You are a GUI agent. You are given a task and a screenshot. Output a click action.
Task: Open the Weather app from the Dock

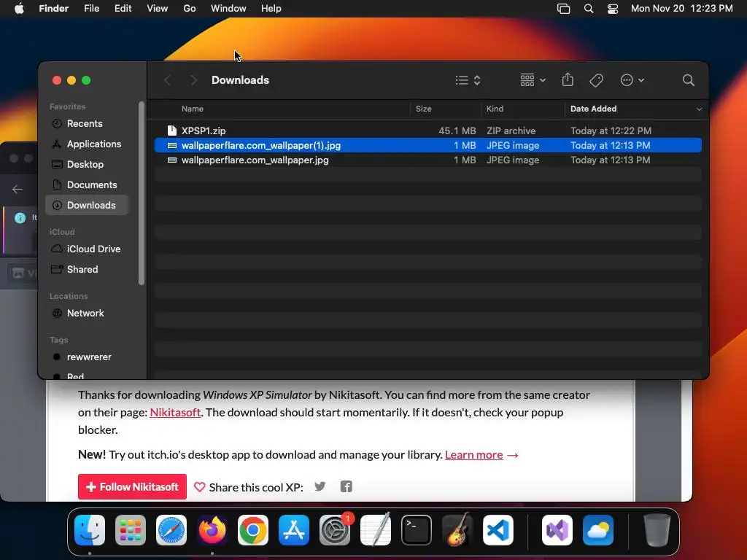pyautogui.click(x=598, y=530)
